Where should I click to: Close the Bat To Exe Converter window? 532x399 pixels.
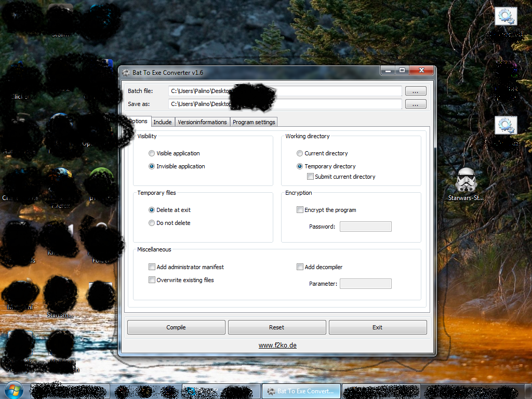pos(421,71)
